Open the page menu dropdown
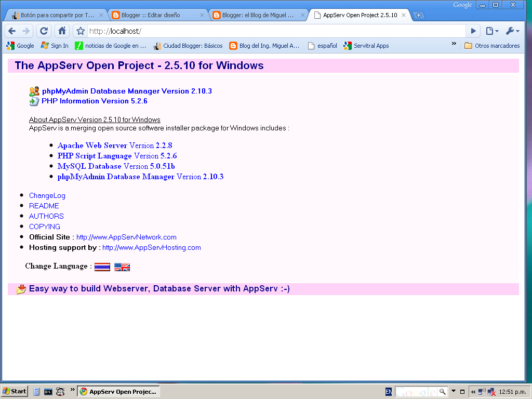 click(492, 31)
